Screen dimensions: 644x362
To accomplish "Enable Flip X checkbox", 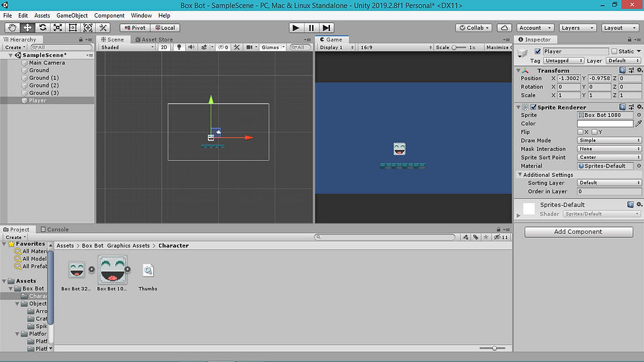I will 580,132.
